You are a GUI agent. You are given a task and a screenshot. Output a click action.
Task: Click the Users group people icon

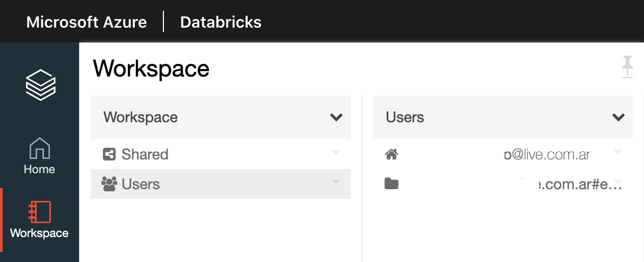coord(109,184)
